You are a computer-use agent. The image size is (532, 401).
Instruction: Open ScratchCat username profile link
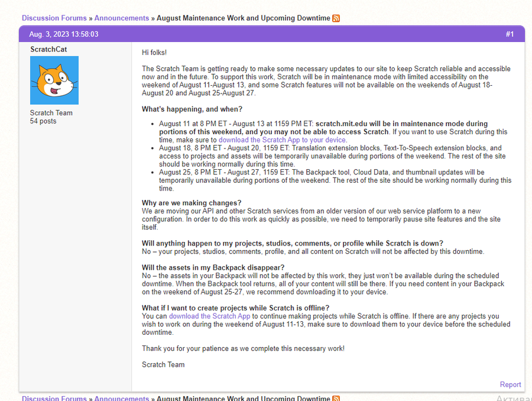coord(48,49)
